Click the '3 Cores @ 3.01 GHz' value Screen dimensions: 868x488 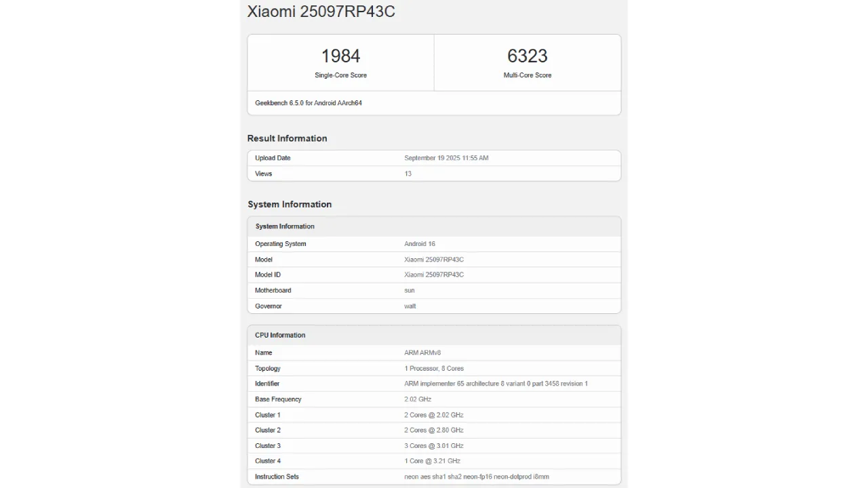tap(434, 446)
